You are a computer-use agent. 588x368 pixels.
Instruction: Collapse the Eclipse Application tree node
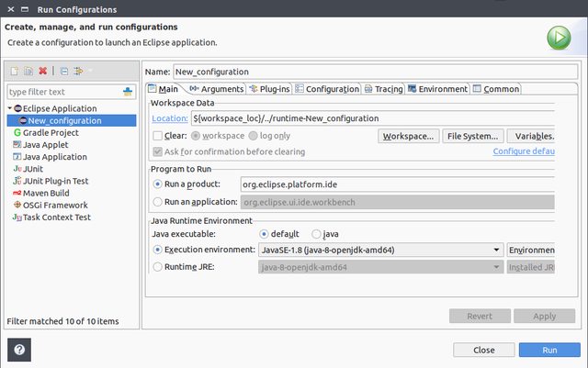point(10,108)
